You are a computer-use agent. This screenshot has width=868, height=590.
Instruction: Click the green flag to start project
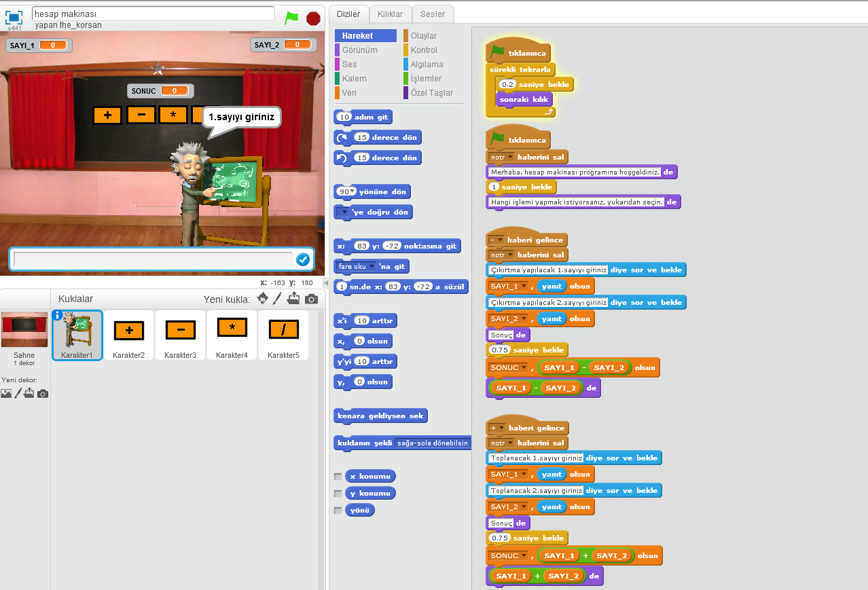tap(292, 18)
